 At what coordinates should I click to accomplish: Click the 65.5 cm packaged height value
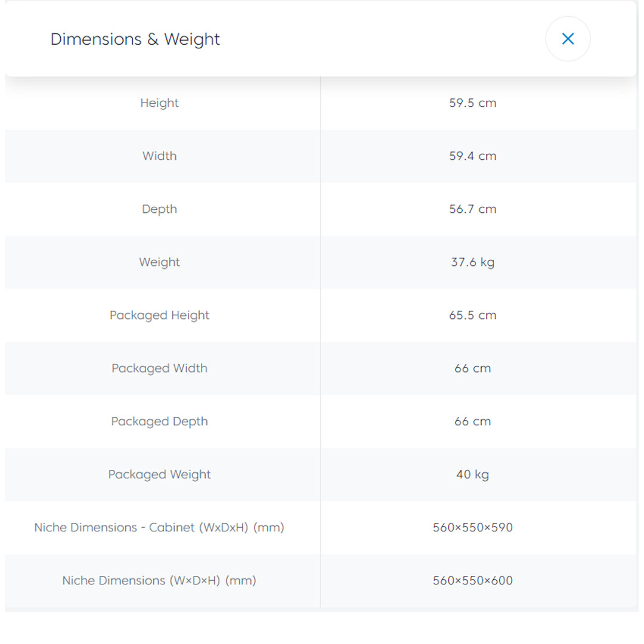tap(472, 315)
